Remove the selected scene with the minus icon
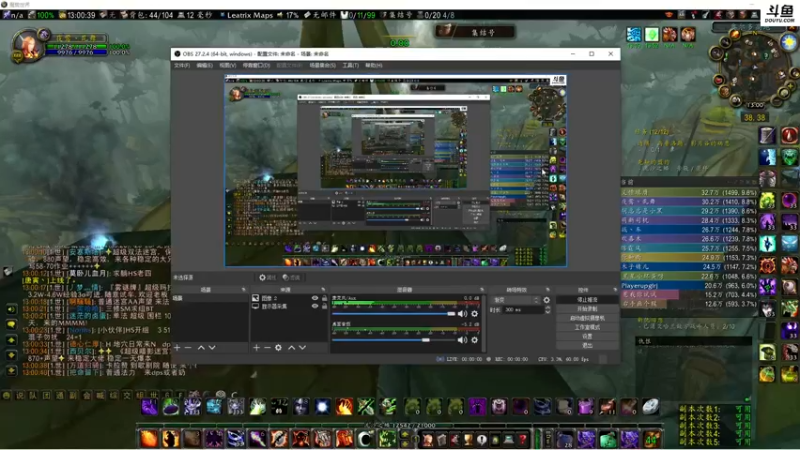Screen dimensions: 800x450 tap(188, 347)
